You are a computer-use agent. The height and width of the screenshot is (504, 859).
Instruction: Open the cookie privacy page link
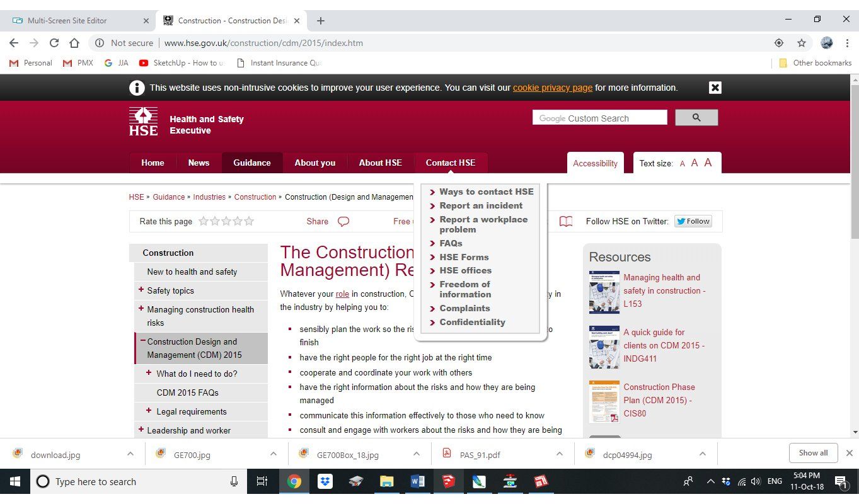click(553, 88)
